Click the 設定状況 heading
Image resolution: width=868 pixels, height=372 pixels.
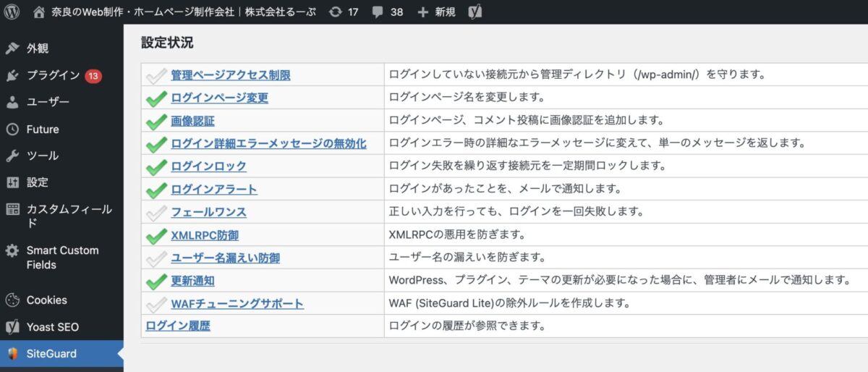(167, 43)
